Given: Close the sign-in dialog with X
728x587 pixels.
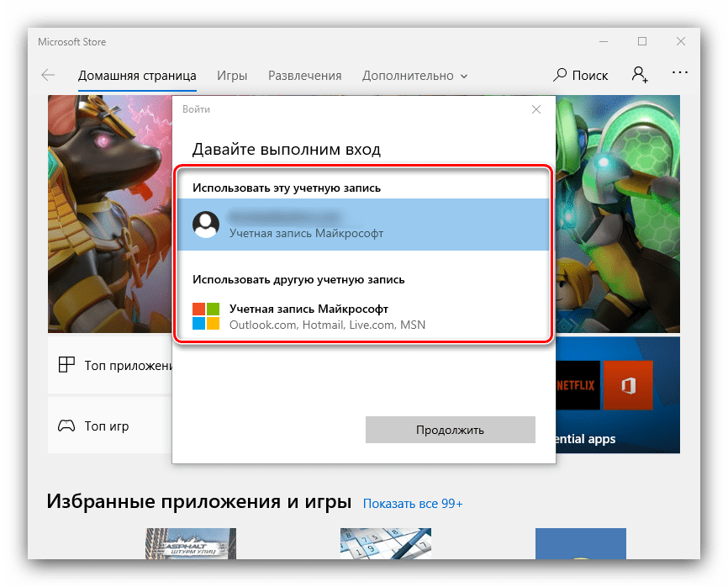Looking at the screenshot, I should click(536, 109).
